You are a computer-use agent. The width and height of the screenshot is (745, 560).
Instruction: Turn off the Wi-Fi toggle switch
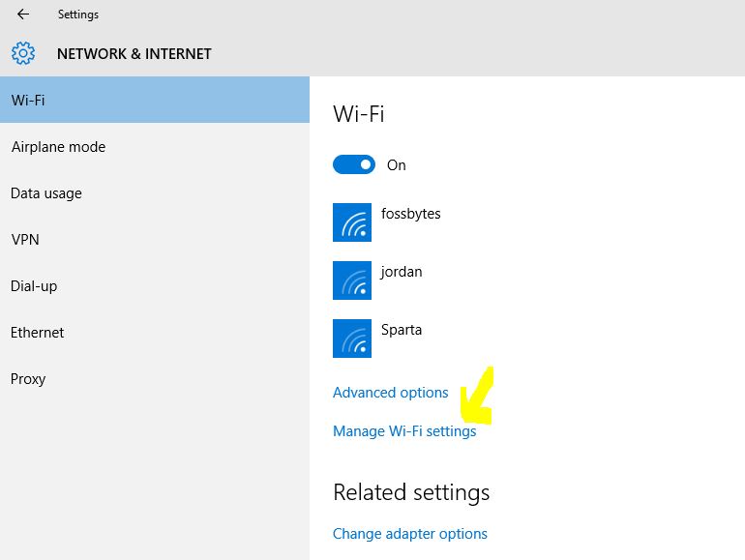(354, 164)
